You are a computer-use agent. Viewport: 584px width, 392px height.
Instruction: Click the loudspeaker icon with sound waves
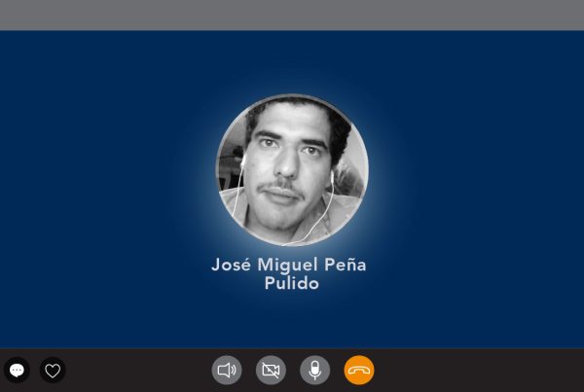pyautogui.click(x=227, y=370)
